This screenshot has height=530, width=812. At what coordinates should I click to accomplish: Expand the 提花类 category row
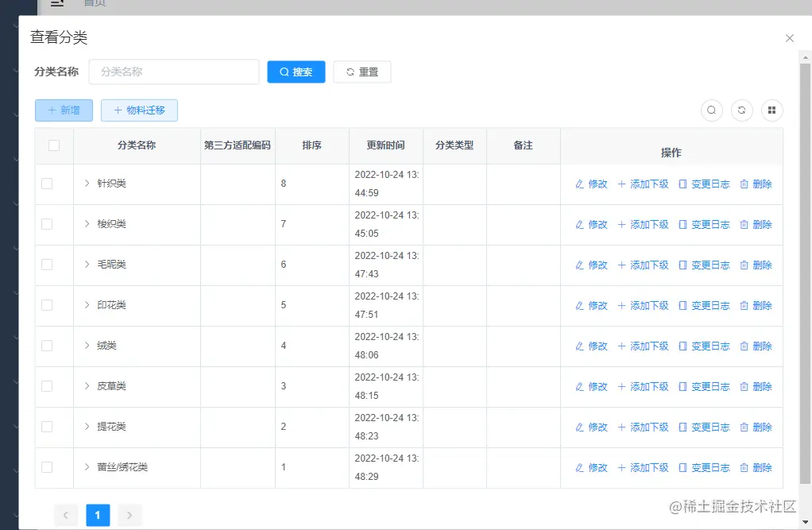pyautogui.click(x=87, y=427)
